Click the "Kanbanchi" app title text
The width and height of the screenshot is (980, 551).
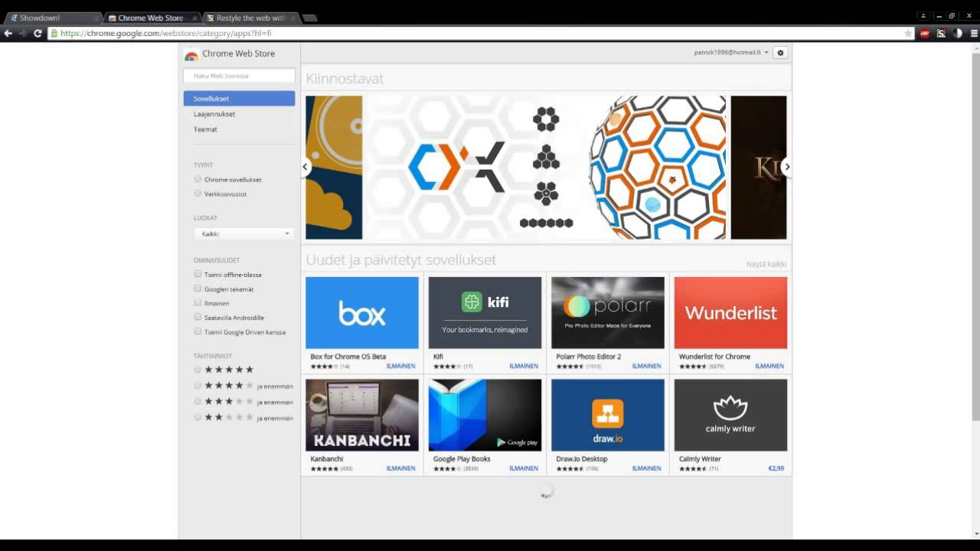click(327, 459)
